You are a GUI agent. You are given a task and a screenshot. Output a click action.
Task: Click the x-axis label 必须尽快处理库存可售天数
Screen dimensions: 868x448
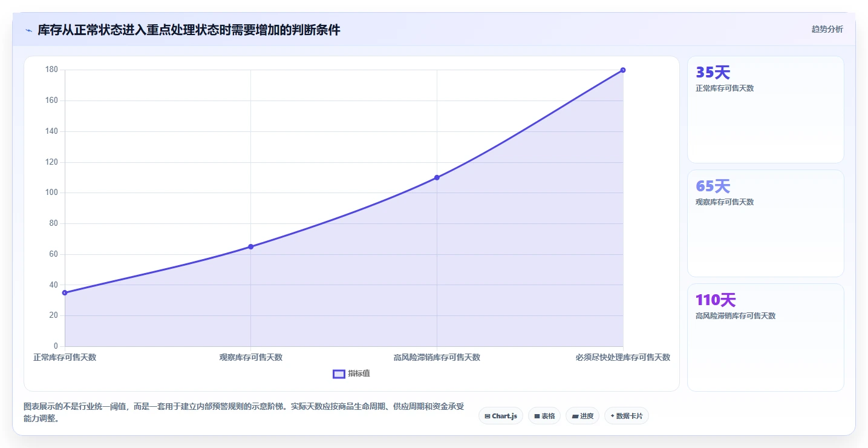click(623, 357)
